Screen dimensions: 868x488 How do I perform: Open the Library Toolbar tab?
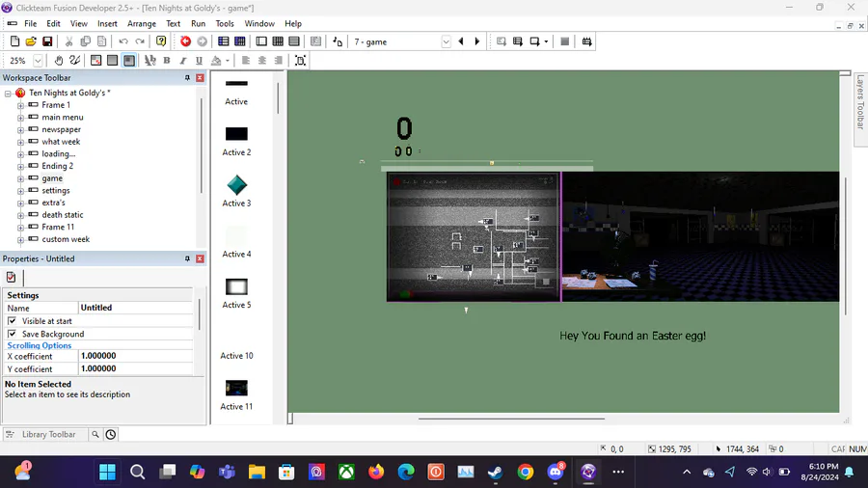click(44, 434)
